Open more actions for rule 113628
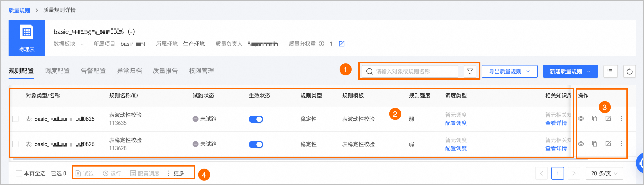The image size is (644, 185). pyautogui.click(x=621, y=144)
